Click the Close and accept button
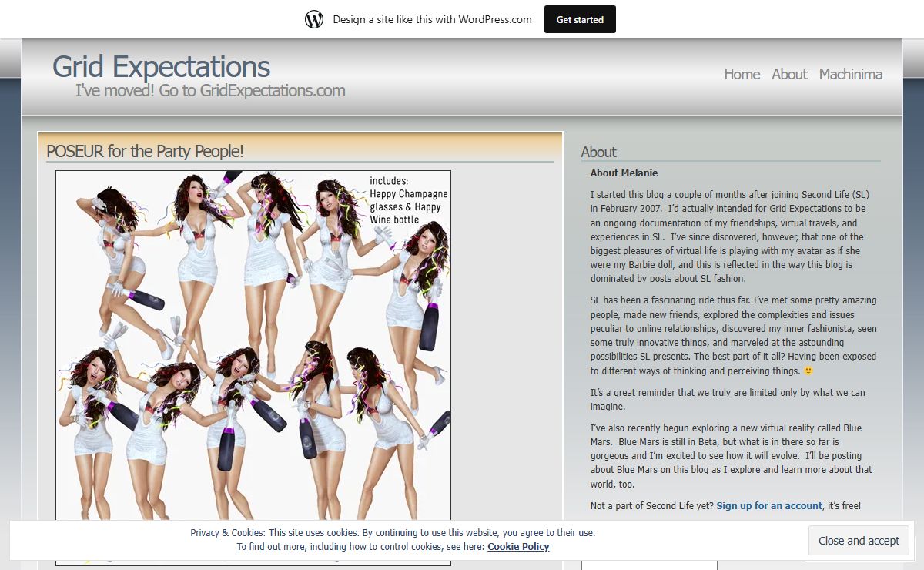 (859, 541)
